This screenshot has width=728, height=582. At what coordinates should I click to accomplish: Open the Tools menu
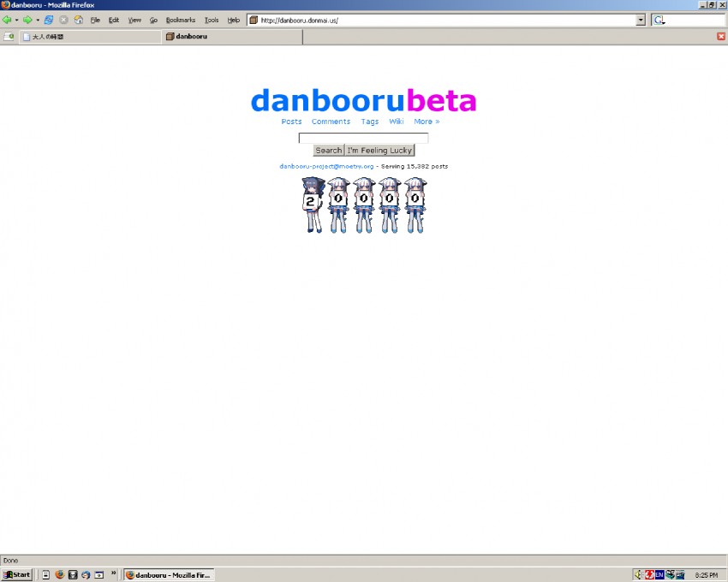(x=212, y=21)
